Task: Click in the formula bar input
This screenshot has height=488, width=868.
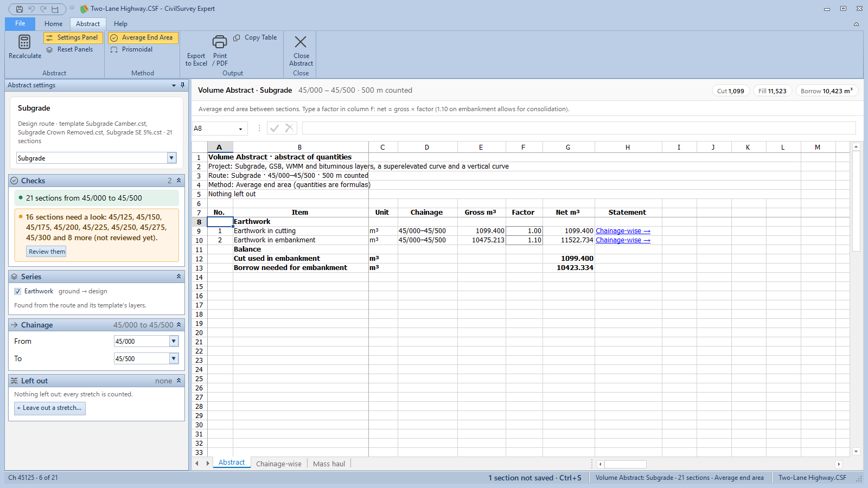Action: point(579,128)
